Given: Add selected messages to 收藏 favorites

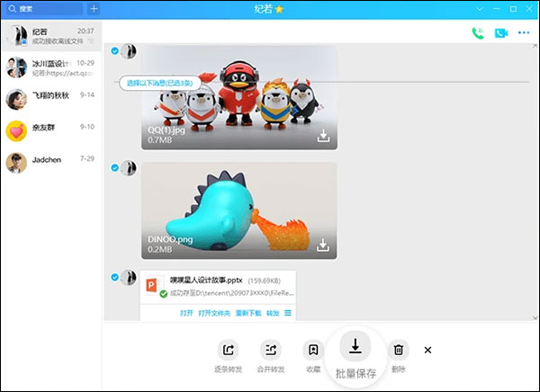Looking at the screenshot, I should pos(313,350).
